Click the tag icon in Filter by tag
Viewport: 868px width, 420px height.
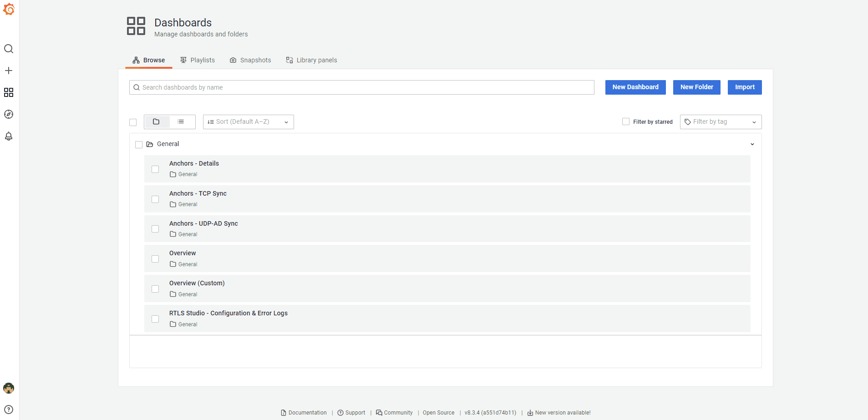[688, 122]
